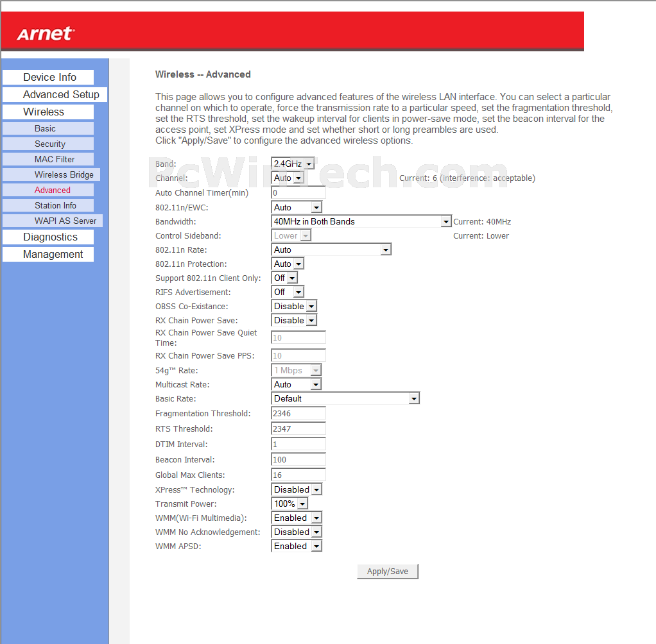
Task: Open the RX Chain Power Save dropdown
Action: [294, 320]
